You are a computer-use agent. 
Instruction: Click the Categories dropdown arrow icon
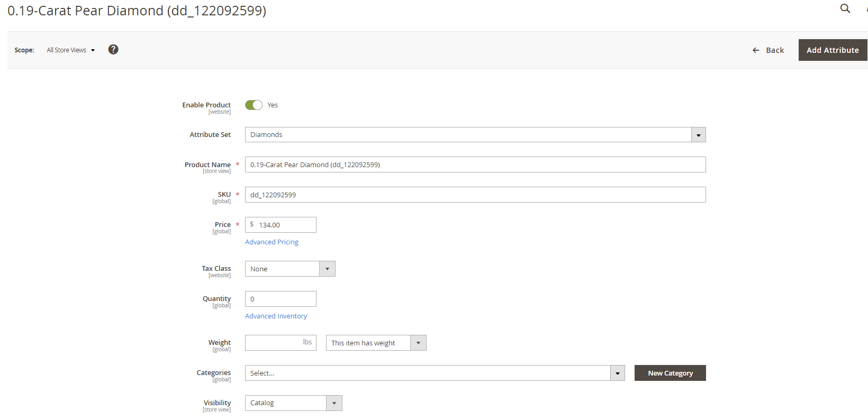click(617, 373)
